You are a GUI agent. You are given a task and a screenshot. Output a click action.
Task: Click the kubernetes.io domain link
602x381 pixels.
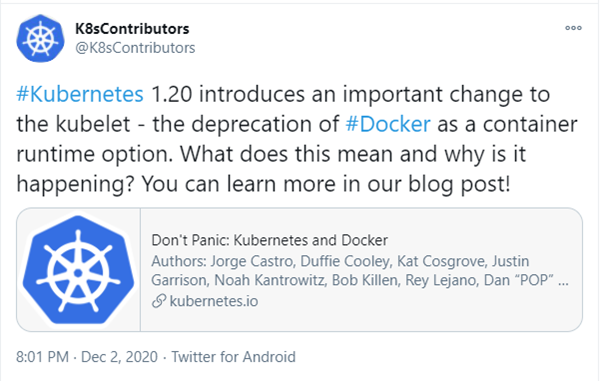[213, 301]
